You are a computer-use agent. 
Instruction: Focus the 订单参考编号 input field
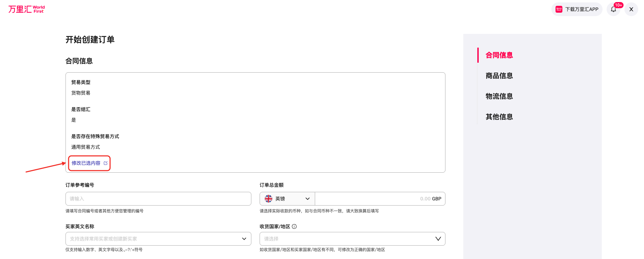pyautogui.click(x=158, y=199)
